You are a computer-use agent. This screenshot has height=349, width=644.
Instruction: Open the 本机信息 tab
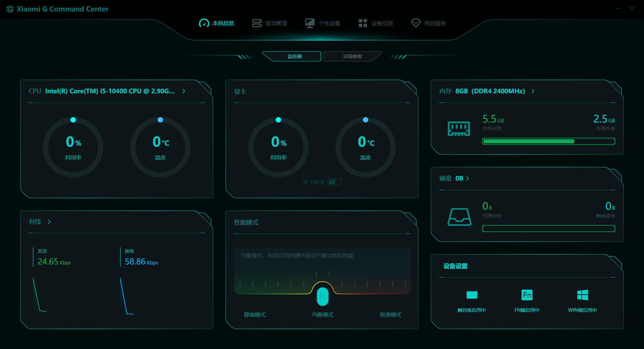point(216,23)
